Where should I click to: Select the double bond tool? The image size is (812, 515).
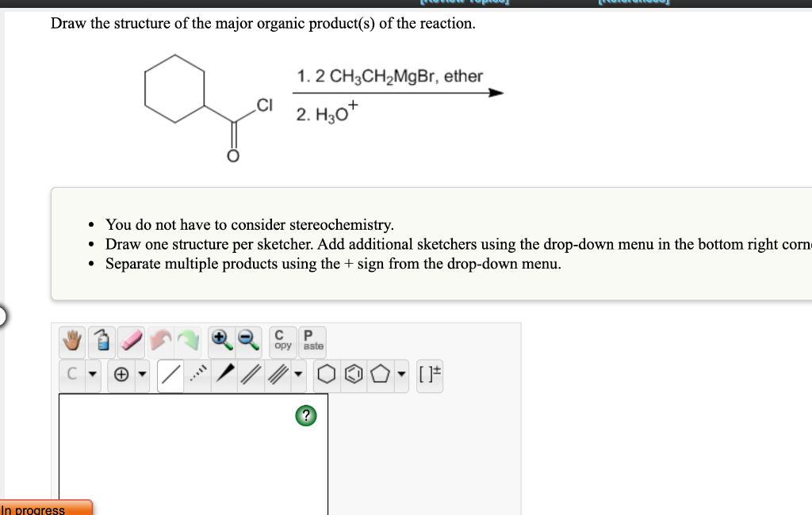click(250, 375)
